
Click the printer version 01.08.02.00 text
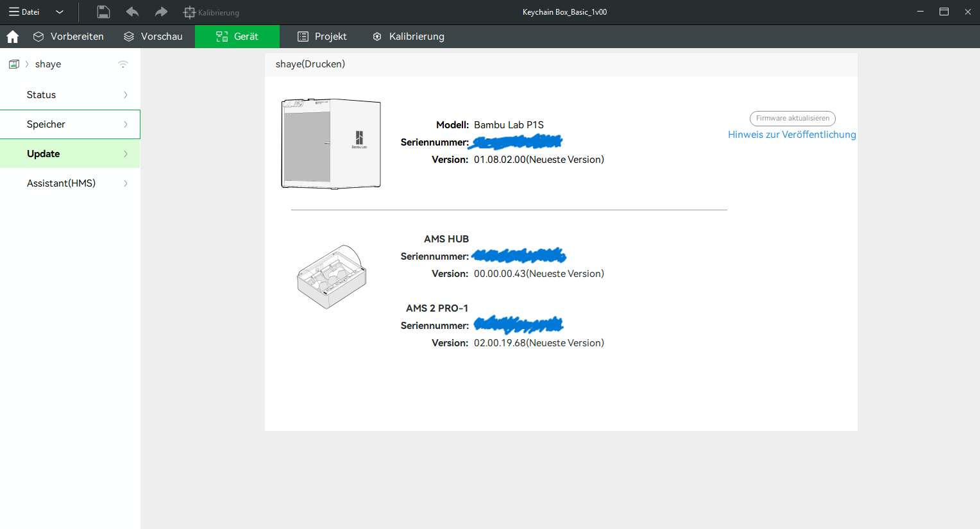(539, 160)
